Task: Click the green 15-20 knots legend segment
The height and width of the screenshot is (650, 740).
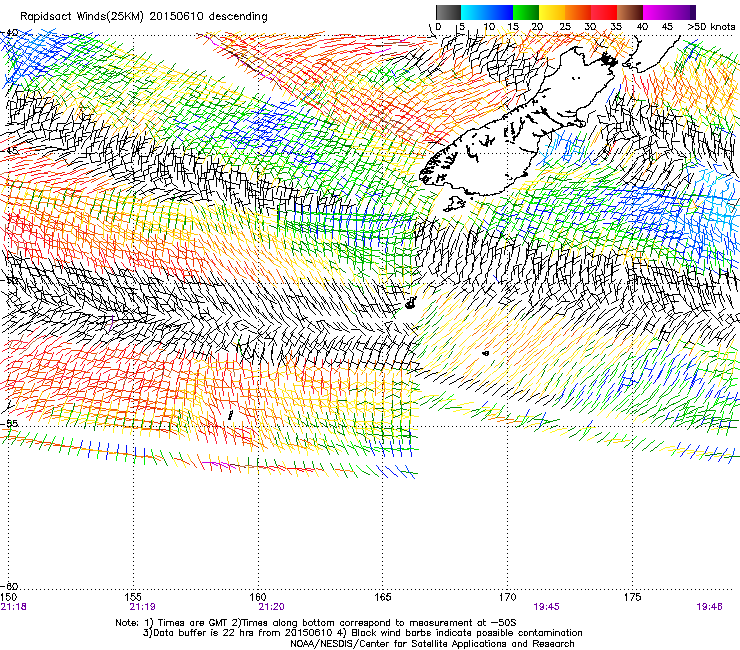Action: click(526, 12)
